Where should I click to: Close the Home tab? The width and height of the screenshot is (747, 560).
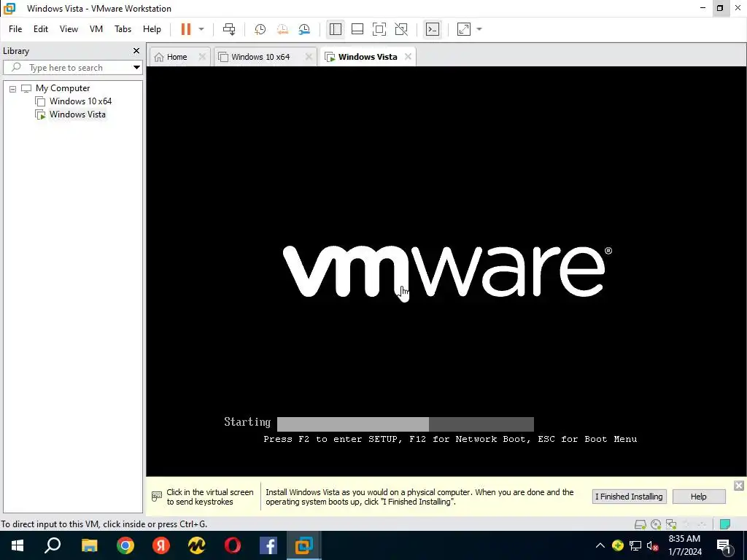click(203, 57)
